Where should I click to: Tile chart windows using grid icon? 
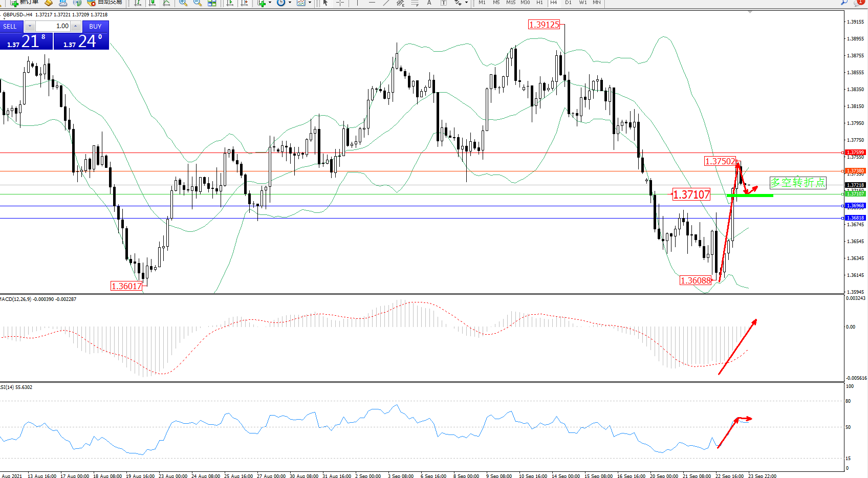[212, 3]
